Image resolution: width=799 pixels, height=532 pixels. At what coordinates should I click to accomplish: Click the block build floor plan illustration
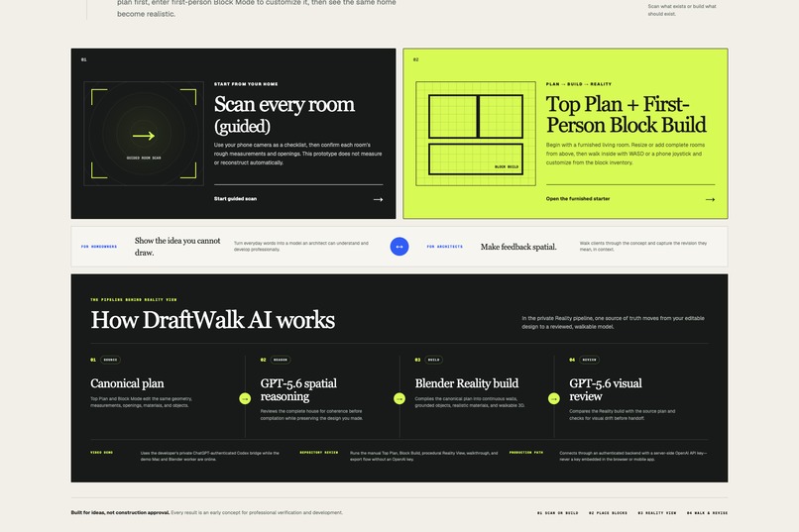[476, 134]
